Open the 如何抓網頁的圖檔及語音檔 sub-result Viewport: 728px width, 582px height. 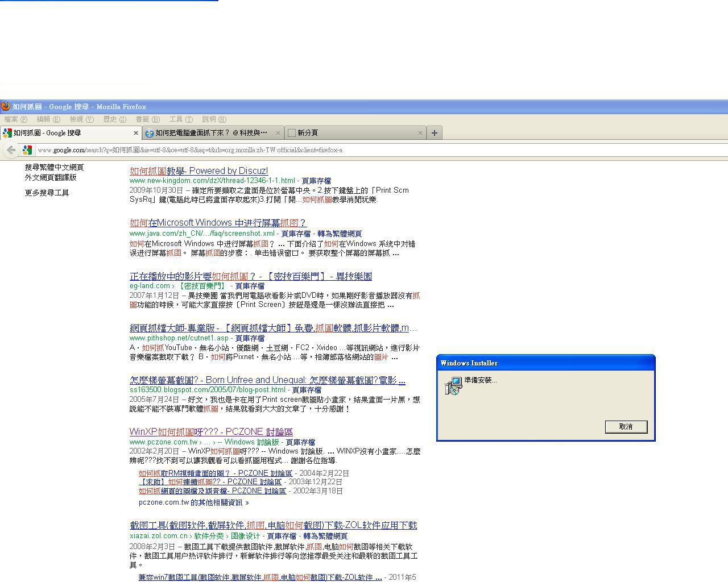pos(212,491)
